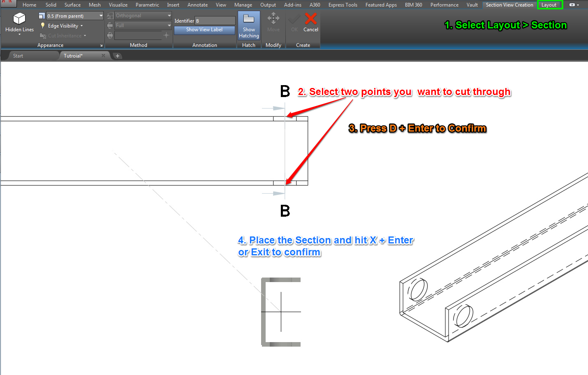Click the Edge Visibility lightbulb icon
Screen dimensions: 588x375
[42, 25]
